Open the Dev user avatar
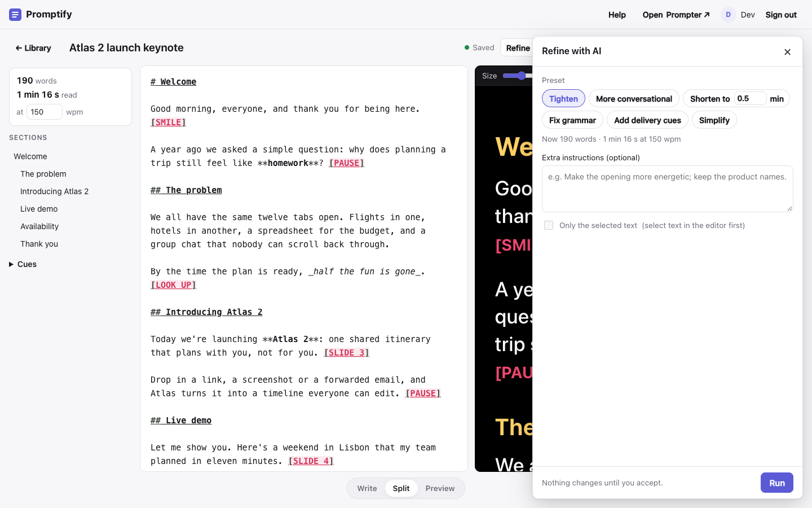Viewport: 812px width, 508px height. click(728, 15)
